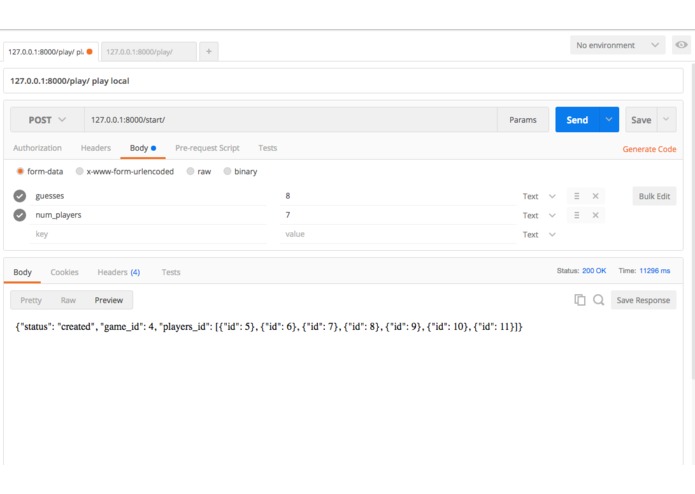The image size is (695, 494).
Task: Open the request Body tab
Action: click(143, 148)
